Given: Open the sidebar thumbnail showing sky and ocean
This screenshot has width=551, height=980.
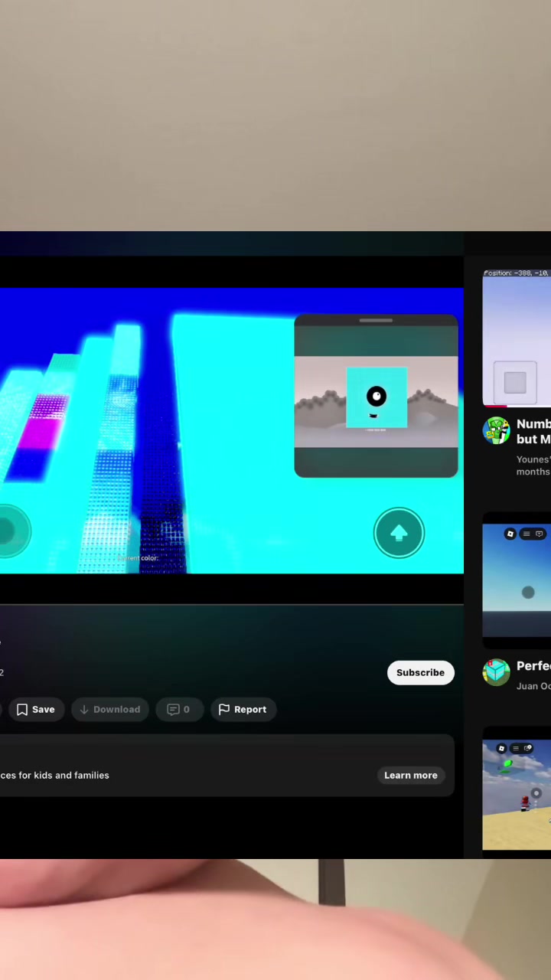Looking at the screenshot, I should (517, 580).
